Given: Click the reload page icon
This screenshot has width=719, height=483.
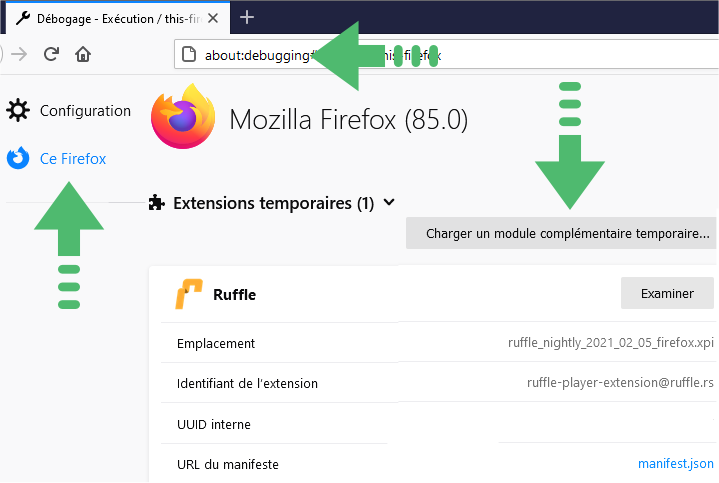Looking at the screenshot, I should [x=51, y=54].
